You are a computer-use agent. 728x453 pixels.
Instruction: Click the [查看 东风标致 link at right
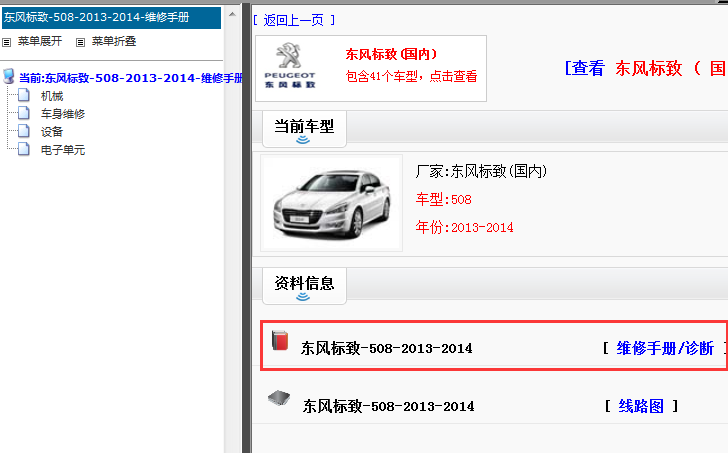(645, 68)
